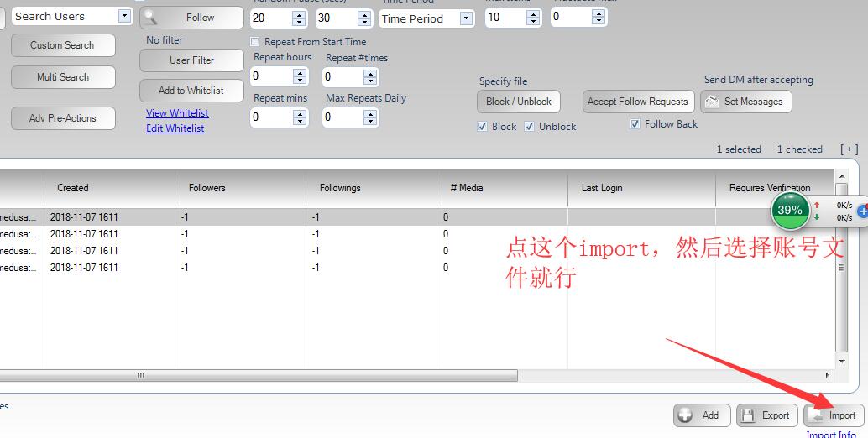This screenshot has width=868, height=438.
Task: Open the View Whitelist link
Action: click(x=177, y=113)
